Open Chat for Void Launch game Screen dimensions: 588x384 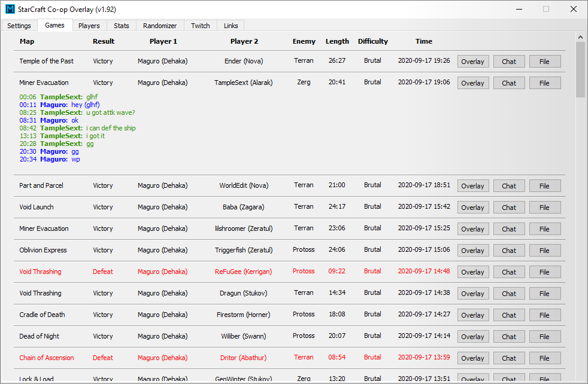pos(509,207)
